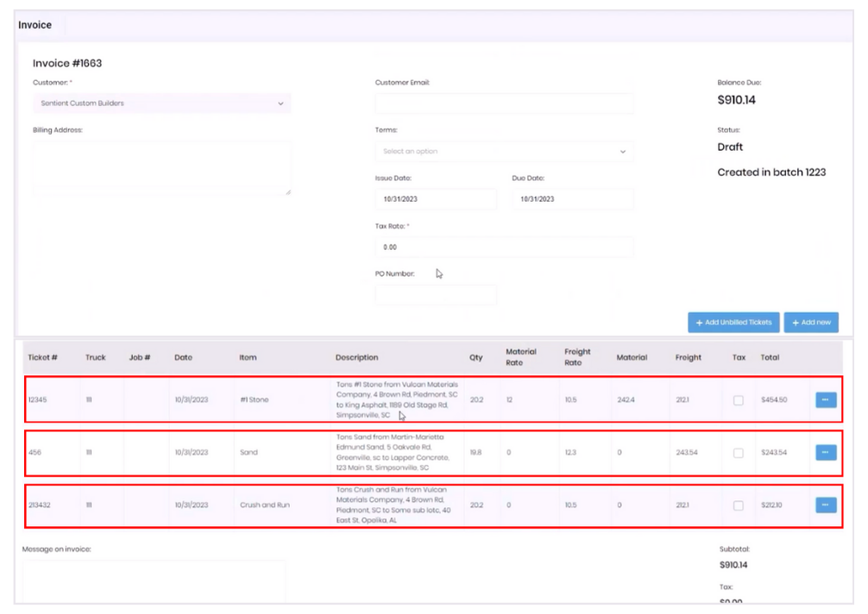Enable tax checkbox for Sand item
Image resolution: width=868 pixels, height=614 pixels.
738,453
